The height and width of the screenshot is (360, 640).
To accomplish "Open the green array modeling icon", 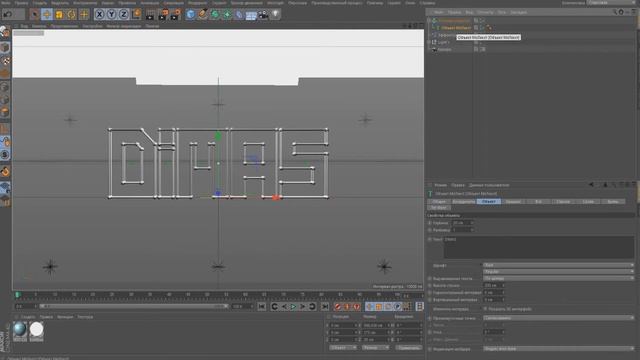I will [x=227, y=15].
